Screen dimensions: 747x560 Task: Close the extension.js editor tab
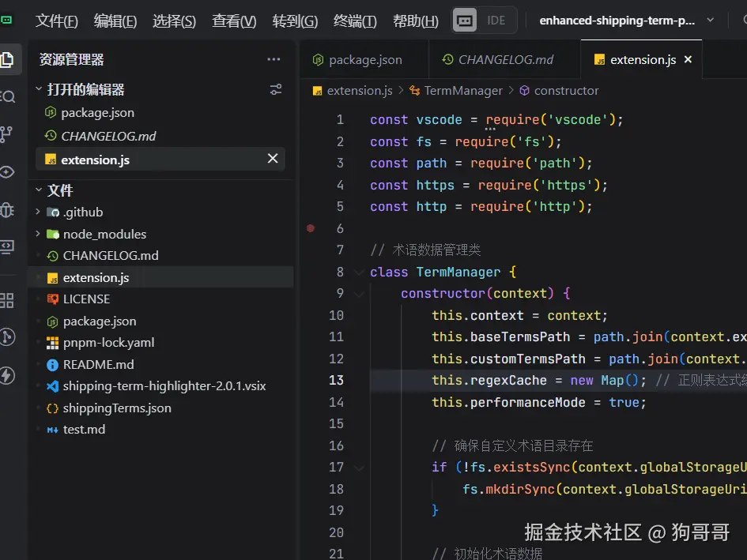(x=688, y=59)
